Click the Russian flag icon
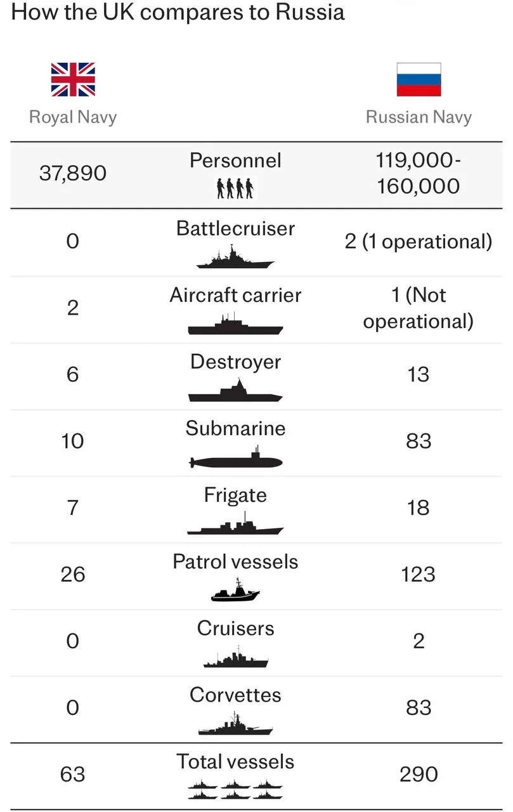The image size is (513, 812). coord(419,79)
